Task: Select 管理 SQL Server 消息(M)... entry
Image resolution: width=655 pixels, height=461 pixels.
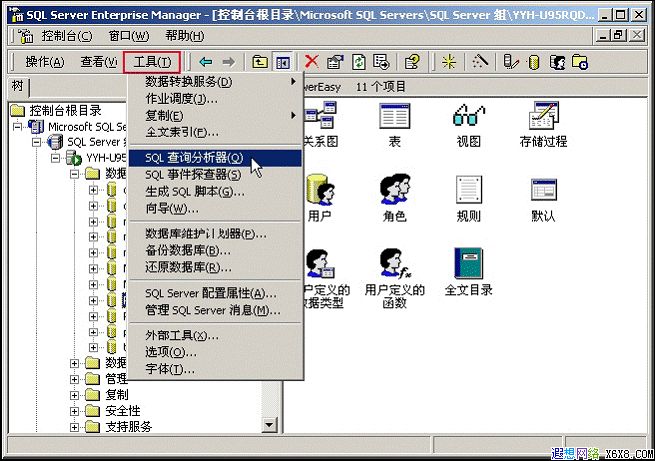Action: click(x=215, y=310)
